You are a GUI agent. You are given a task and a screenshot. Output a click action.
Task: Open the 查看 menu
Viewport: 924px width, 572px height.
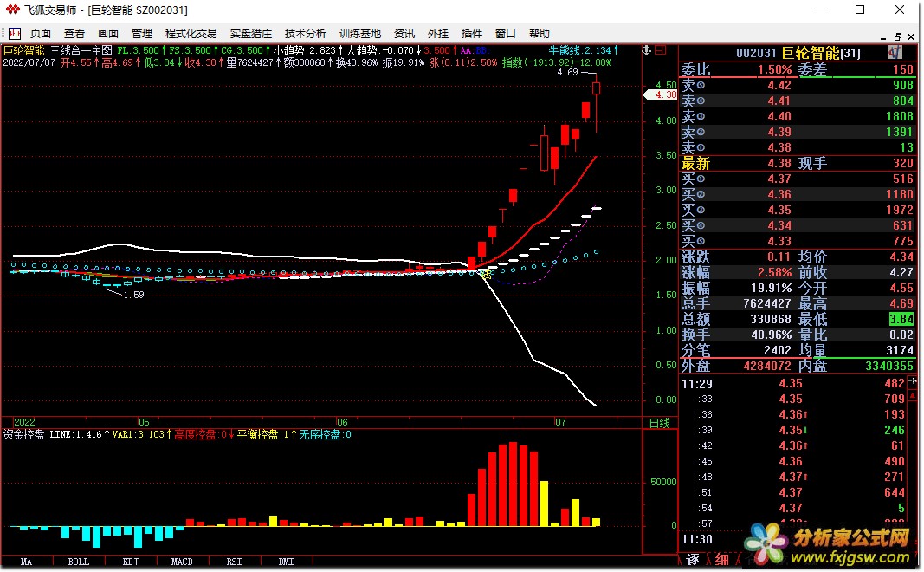(x=74, y=34)
